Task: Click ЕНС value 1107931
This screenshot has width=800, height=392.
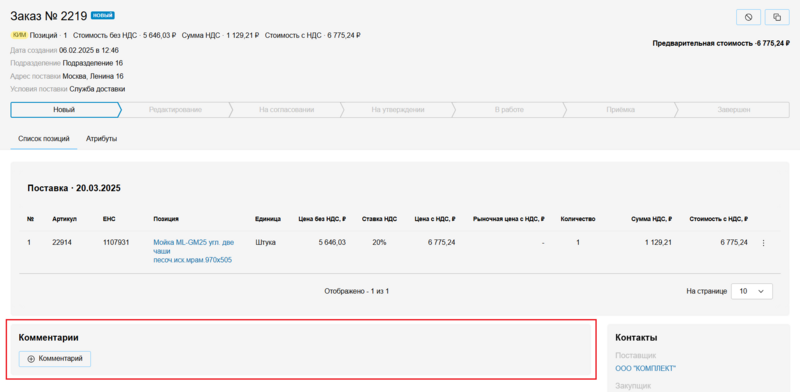Action: tap(116, 242)
